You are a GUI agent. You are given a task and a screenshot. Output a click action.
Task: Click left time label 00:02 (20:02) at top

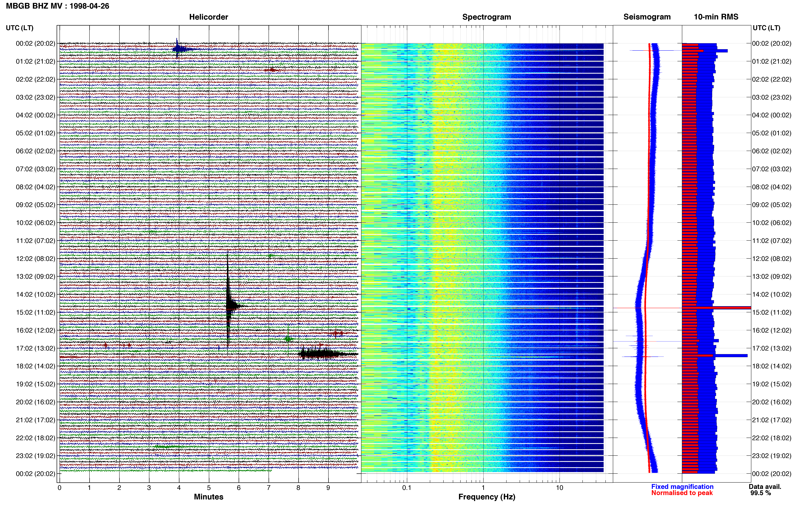(x=35, y=43)
